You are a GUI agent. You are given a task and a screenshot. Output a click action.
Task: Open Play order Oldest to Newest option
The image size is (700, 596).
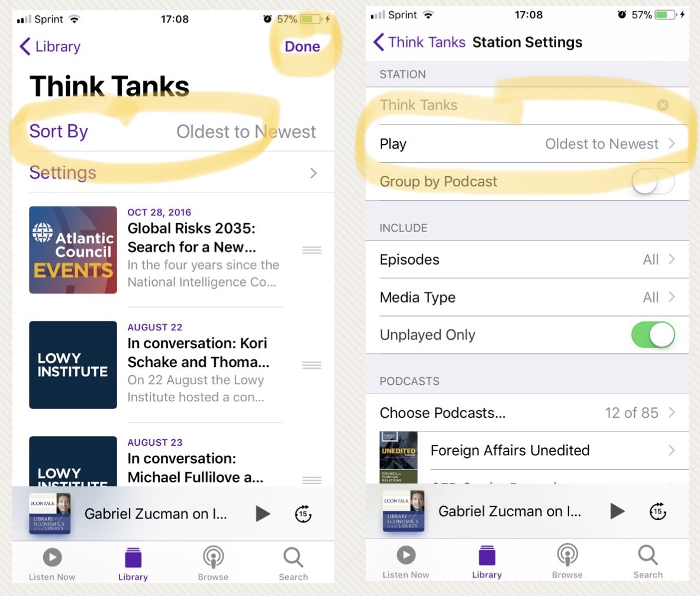pyautogui.click(x=527, y=144)
